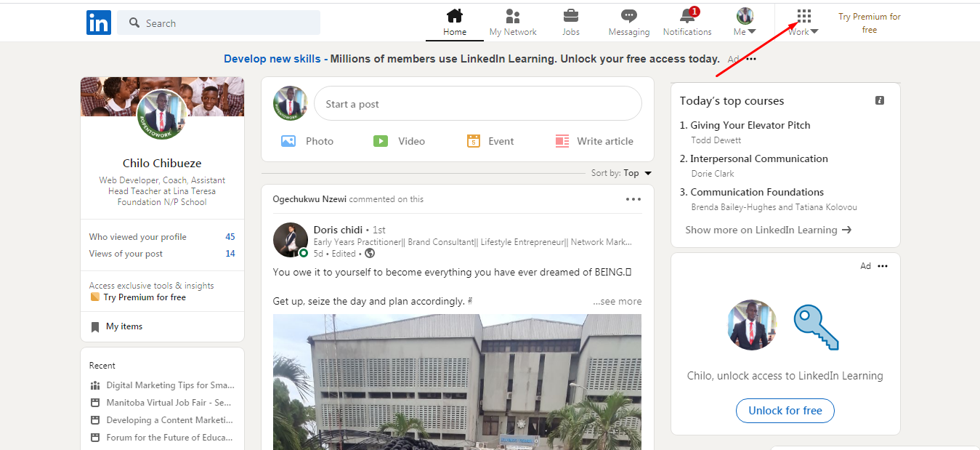Viewport: 980px width, 450px height.
Task: Open Chilo Chibueze profile name
Action: (162, 163)
